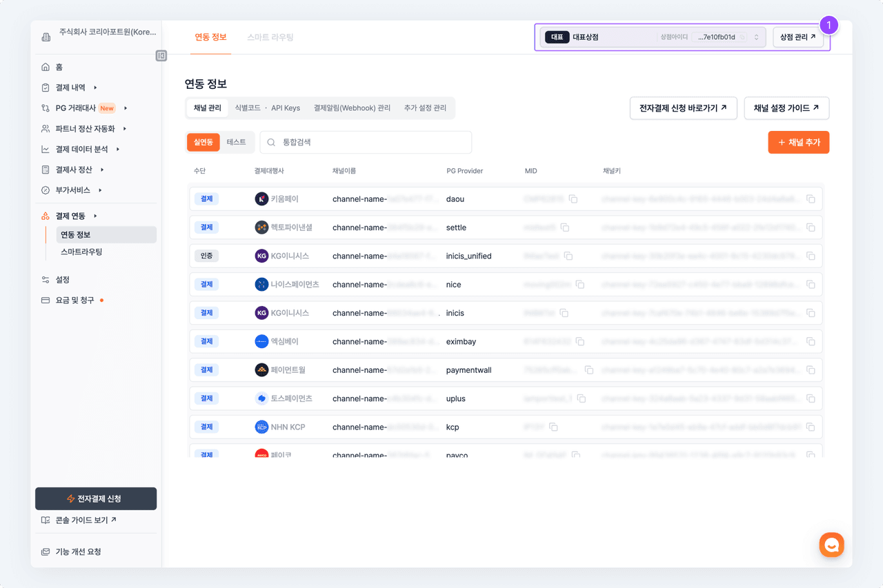Click the sidebar collapse icon
Viewport: 883px width, 588px height.
(161, 56)
